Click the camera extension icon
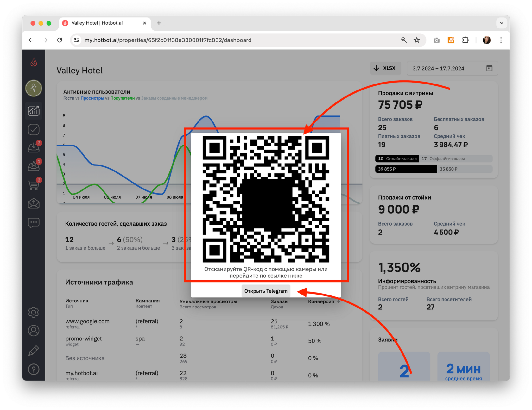Image resolution: width=532 pixels, height=410 pixels. (436, 40)
